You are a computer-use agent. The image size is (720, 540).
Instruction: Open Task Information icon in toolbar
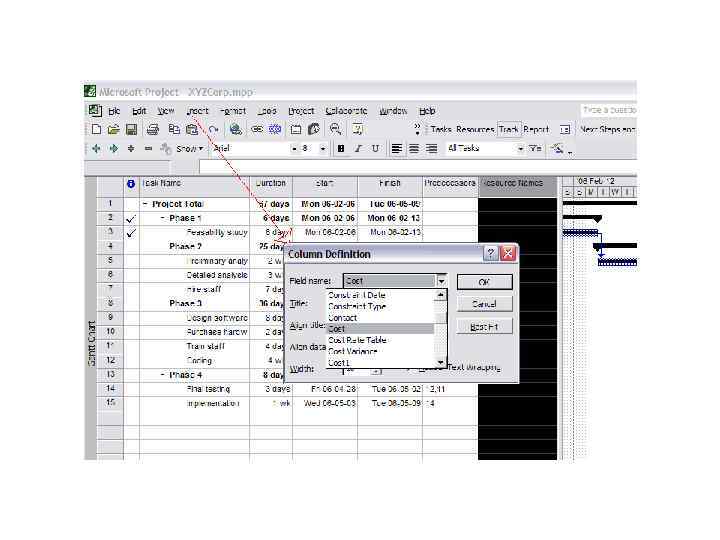click(x=296, y=129)
